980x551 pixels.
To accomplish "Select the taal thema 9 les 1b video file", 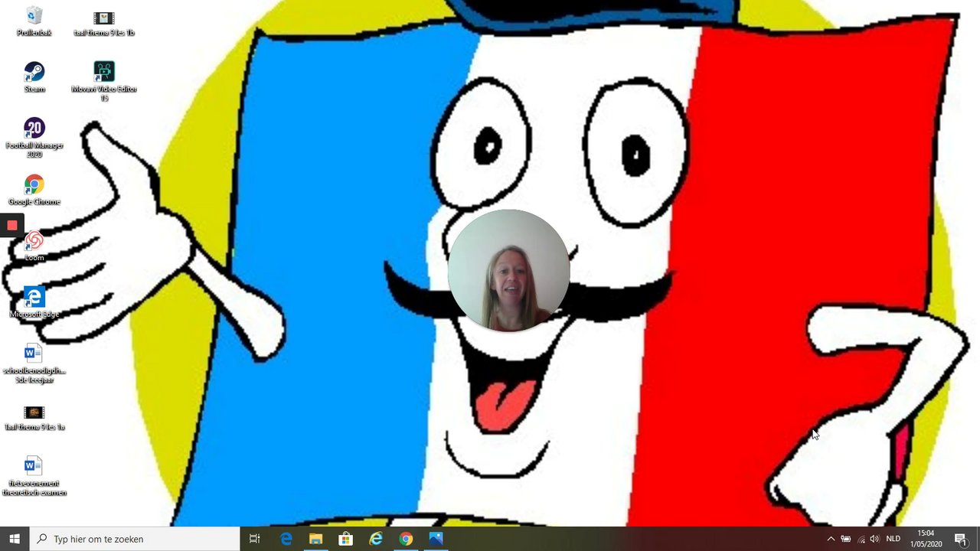I will click(104, 23).
